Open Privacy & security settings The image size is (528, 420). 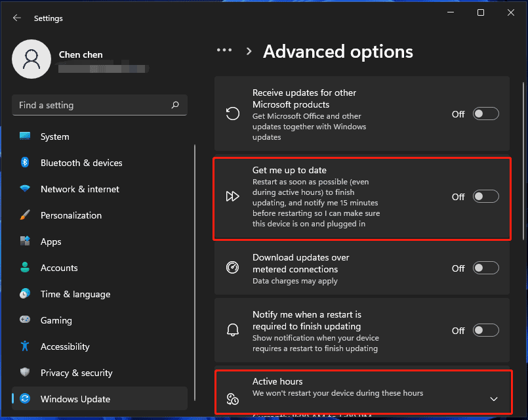coord(75,373)
